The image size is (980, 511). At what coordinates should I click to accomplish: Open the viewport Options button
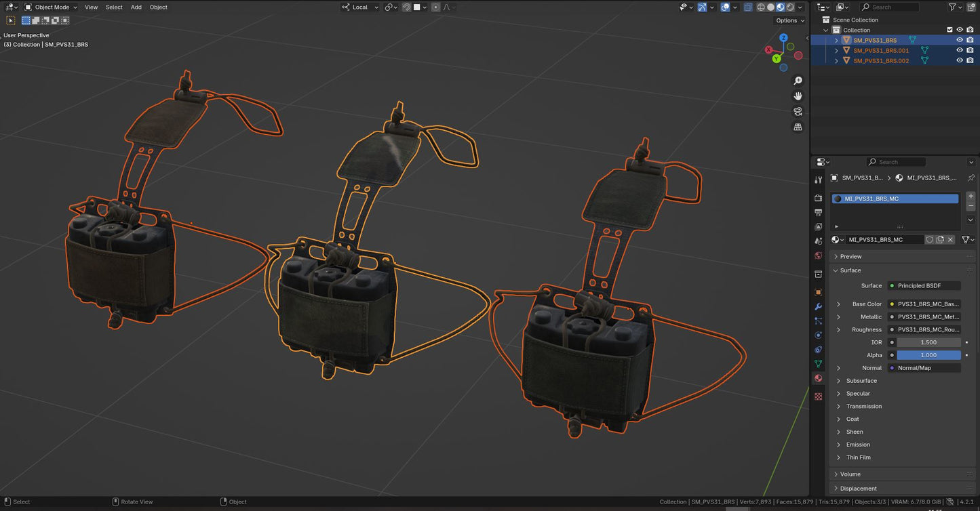(x=789, y=20)
